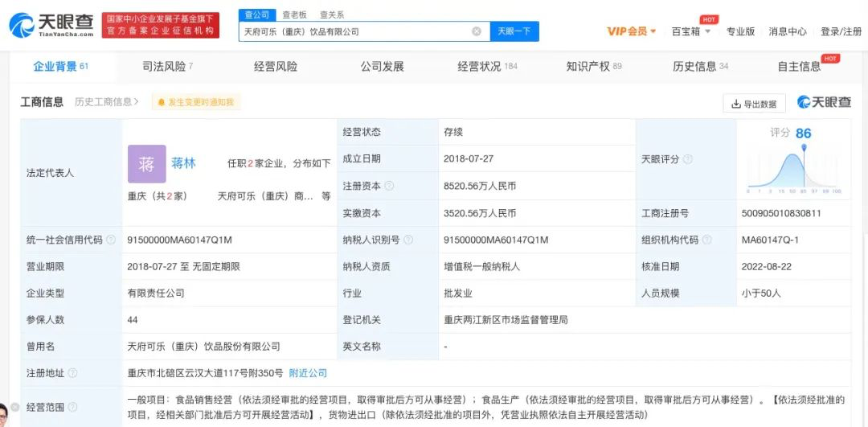Viewport: 868px width, 427px height.
Task: Click the 蒋 avatar thumbnail
Action: coord(147,164)
